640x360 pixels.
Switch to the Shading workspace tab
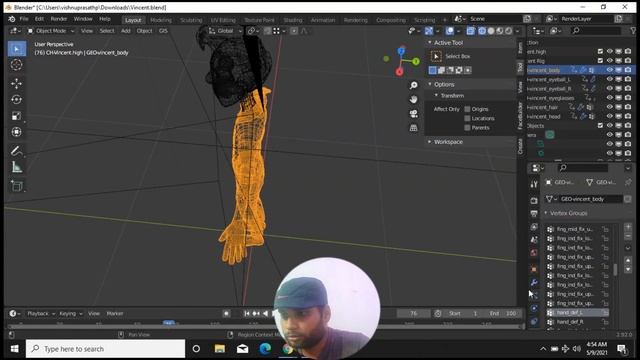click(293, 20)
